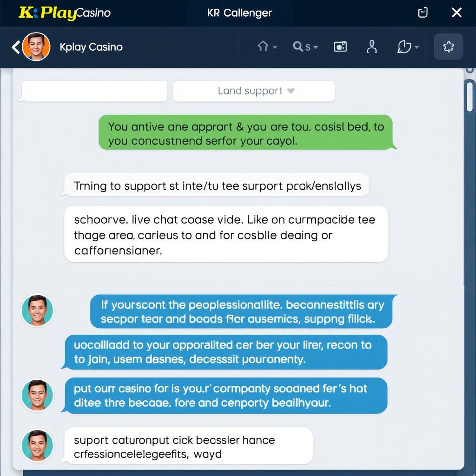Open settings gear button in header
The width and height of the screenshot is (476, 476).
pyautogui.click(x=449, y=47)
